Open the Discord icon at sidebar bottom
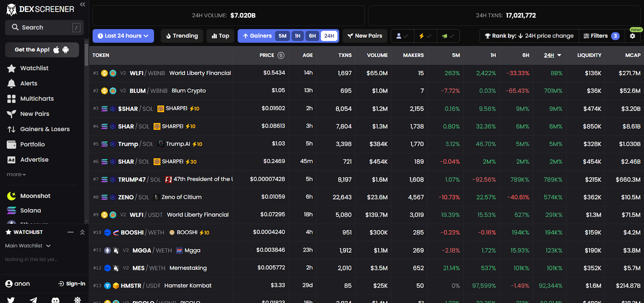Viewport: 644px width, 303px height. (x=56, y=300)
